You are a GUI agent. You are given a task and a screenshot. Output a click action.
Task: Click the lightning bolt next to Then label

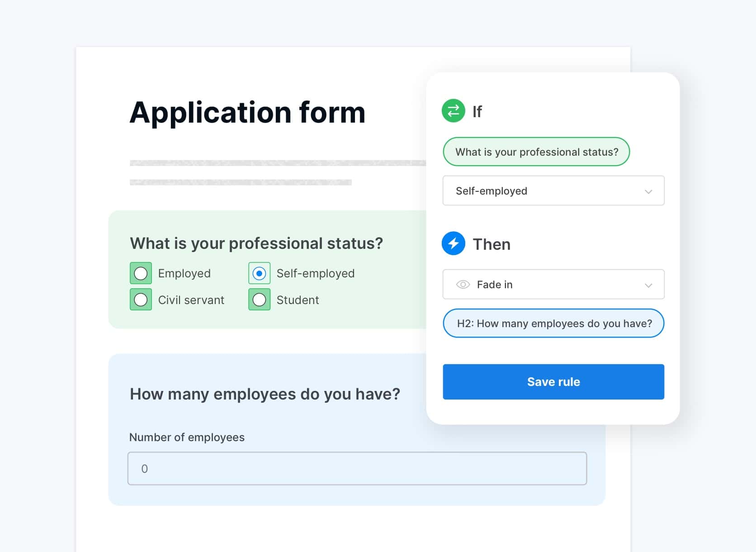point(454,243)
